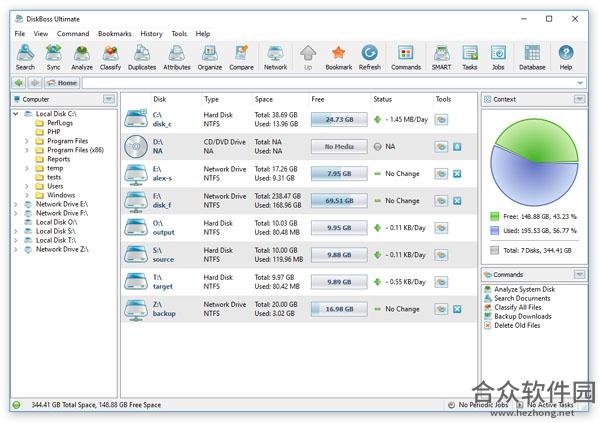Viewport: 600px width, 423px height.
Task: Go up one level with Up icon
Action: (308, 57)
